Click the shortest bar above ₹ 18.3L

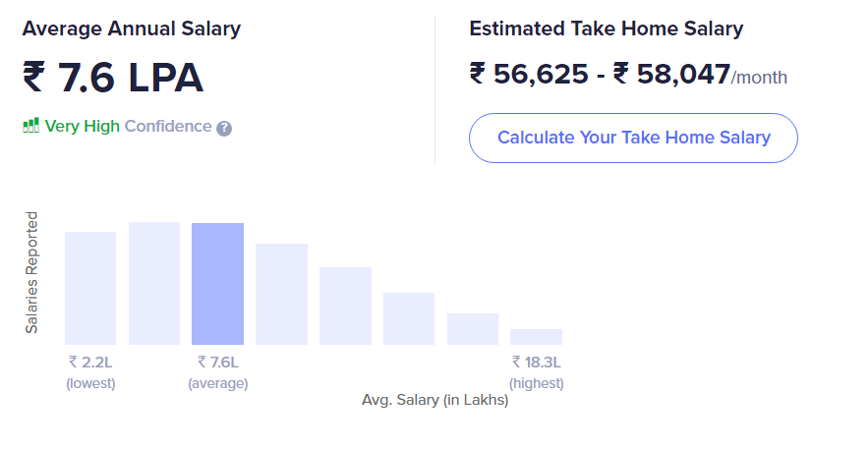(536, 337)
